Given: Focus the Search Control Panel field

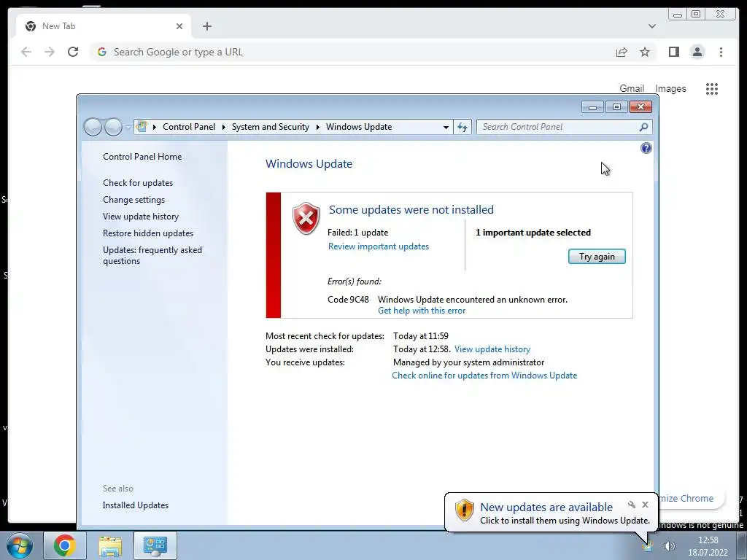Looking at the screenshot, I should 557,127.
